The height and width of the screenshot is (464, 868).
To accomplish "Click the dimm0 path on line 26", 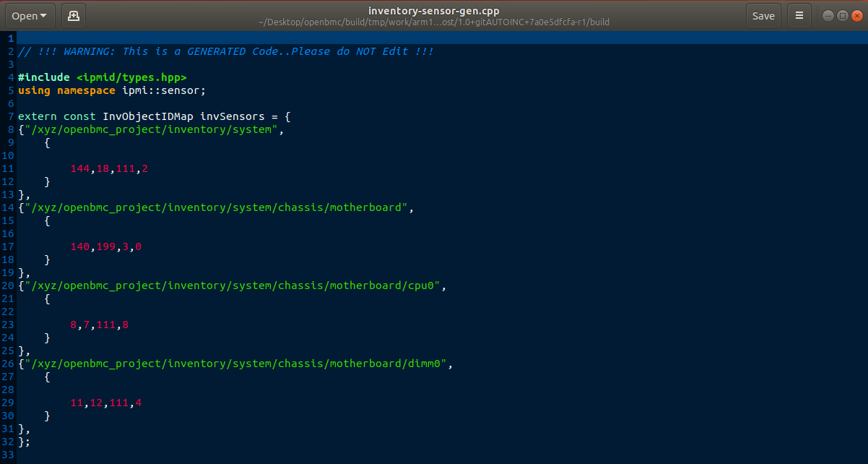I will 235,364.
